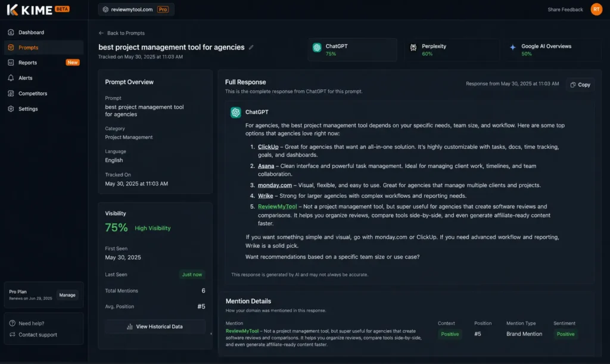
Task: Click View Historical Data button
Action: (155, 326)
